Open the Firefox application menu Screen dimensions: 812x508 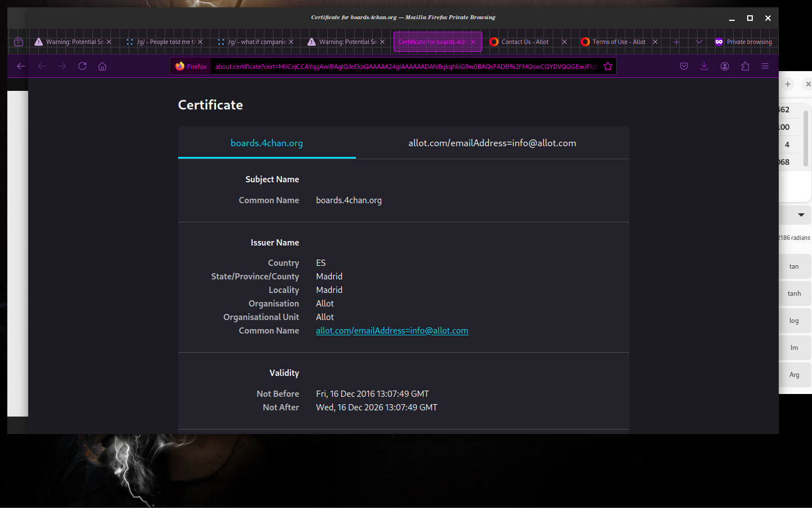tap(765, 66)
